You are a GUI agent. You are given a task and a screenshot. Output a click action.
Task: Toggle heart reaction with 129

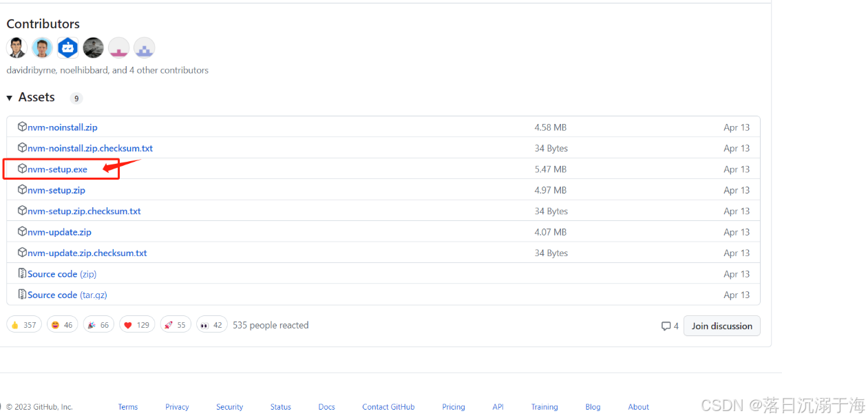pyautogui.click(x=138, y=325)
